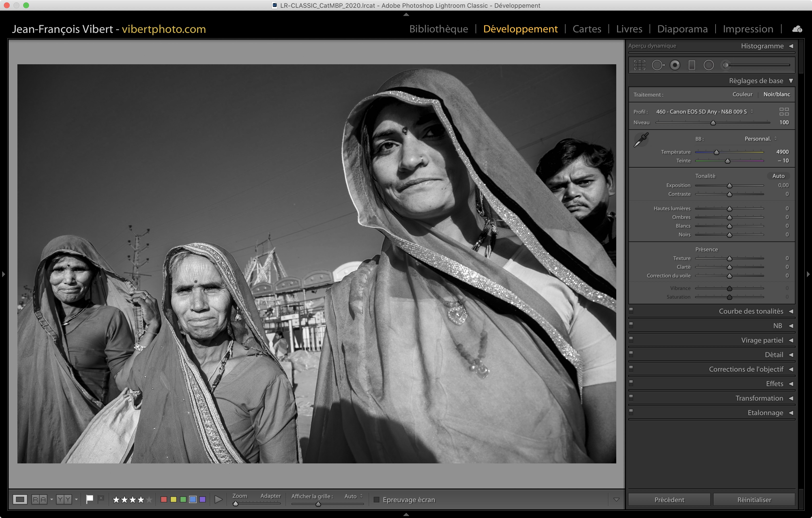Select the Graduated filter tool
This screenshot has width=812, height=518.
692,65
